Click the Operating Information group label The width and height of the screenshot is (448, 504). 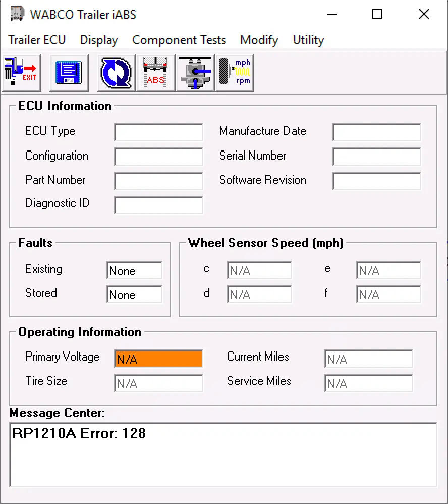point(80,332)
